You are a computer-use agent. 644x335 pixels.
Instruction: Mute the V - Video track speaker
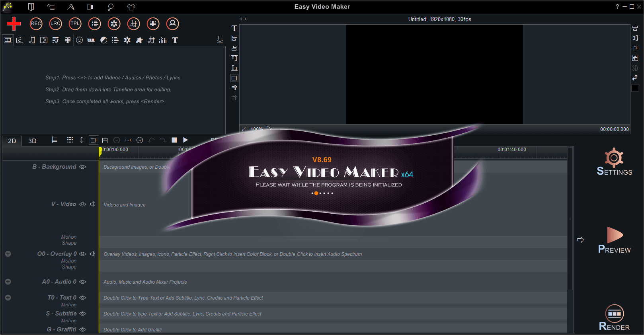93,204
